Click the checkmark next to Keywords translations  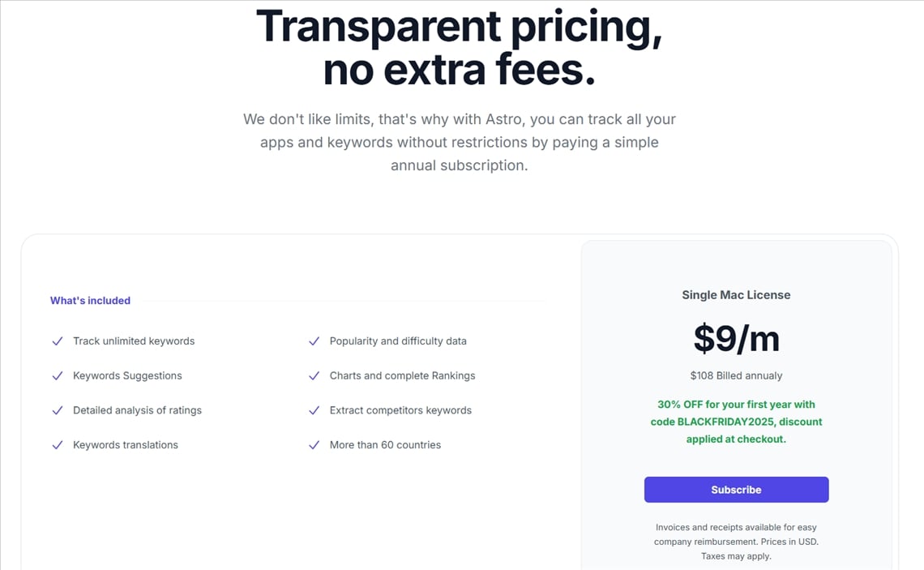[x=58, y=445]
